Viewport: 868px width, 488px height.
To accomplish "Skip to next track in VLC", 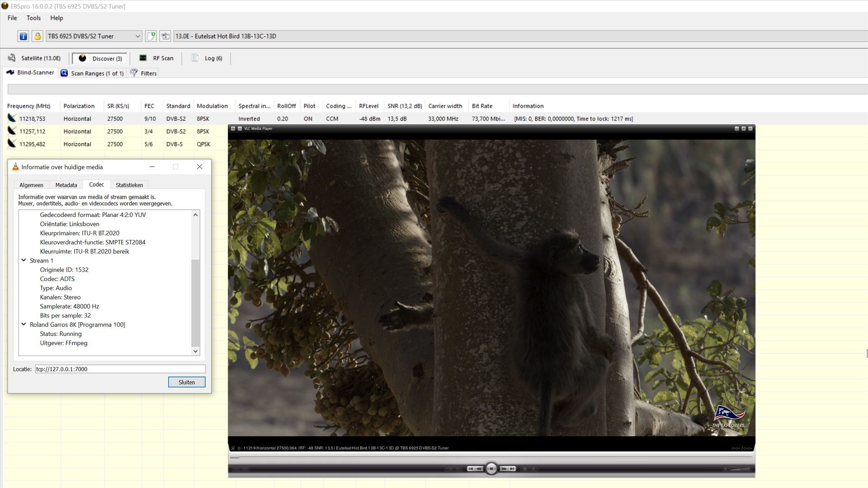I will tap(512, 469).
